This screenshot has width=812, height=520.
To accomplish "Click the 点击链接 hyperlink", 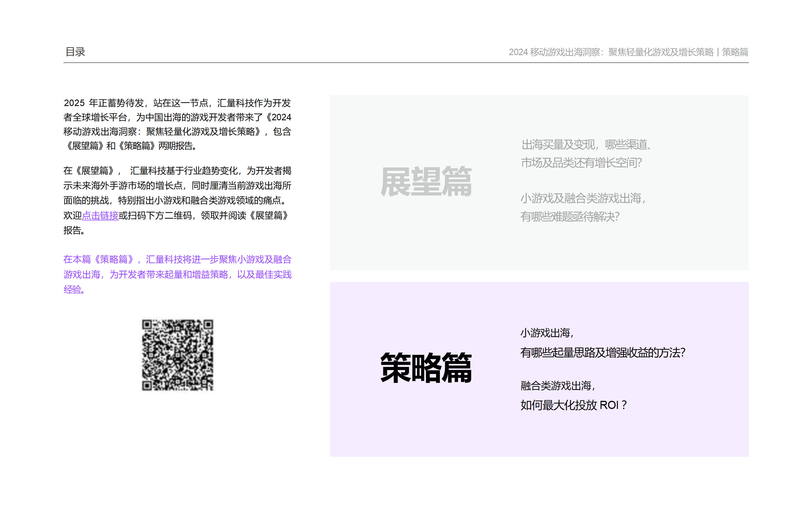I will [100, 215].
